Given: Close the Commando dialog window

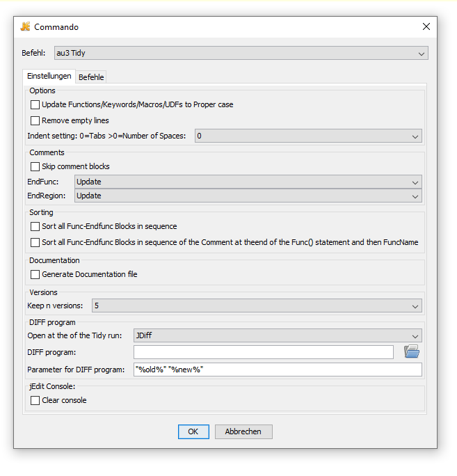Looking at the screenshot, I should [426, 27].
